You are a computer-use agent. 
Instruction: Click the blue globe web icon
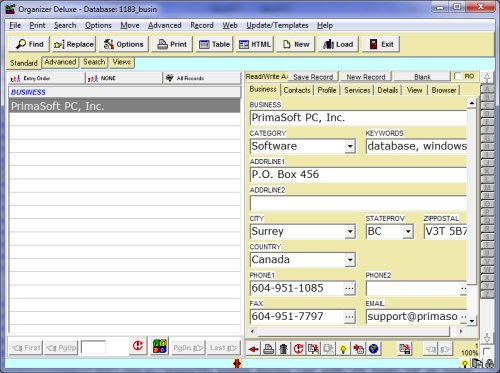tap(374, 349)
